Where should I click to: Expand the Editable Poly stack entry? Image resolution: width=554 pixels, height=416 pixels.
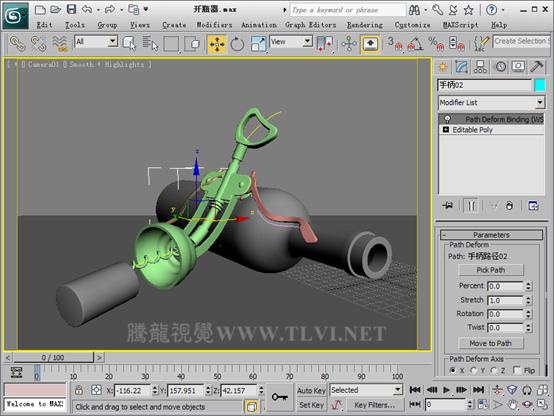[x=446, y=130]
